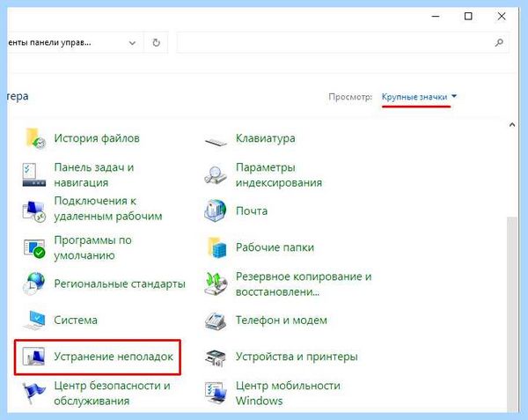Click the Клавиатура keyboard icon
Viewport: 528px width, 420px height.
tap(216, 142)
